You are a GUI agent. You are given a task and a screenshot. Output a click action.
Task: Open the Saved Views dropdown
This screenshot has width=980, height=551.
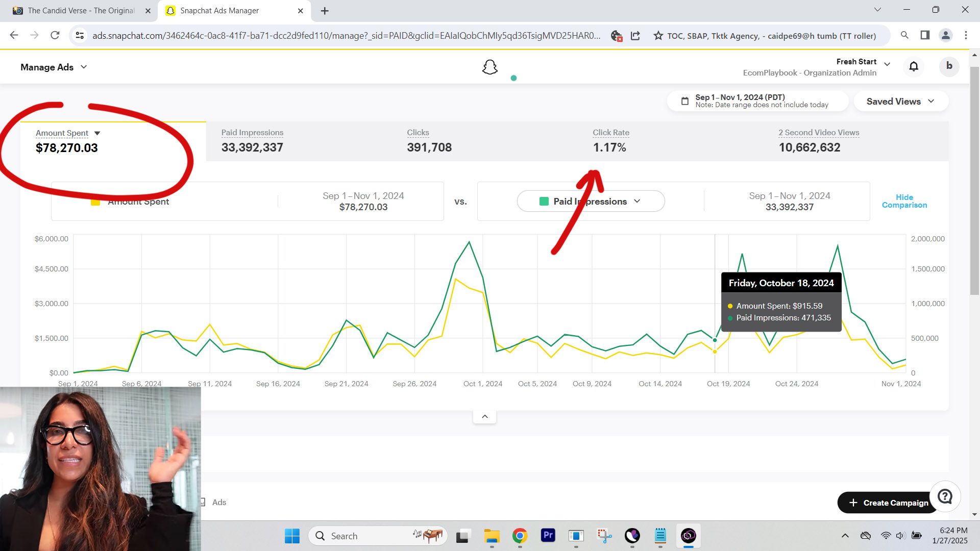point(900,101)
